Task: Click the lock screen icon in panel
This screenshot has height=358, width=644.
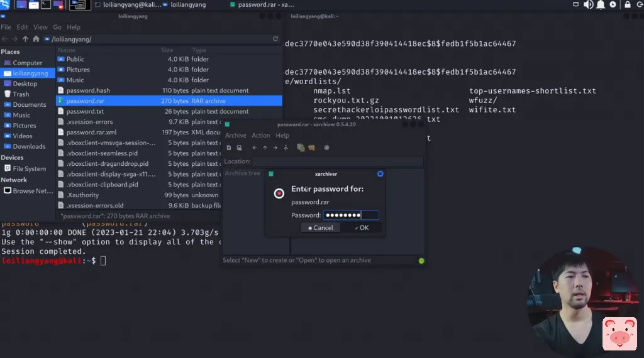Action: click(628, 4)
